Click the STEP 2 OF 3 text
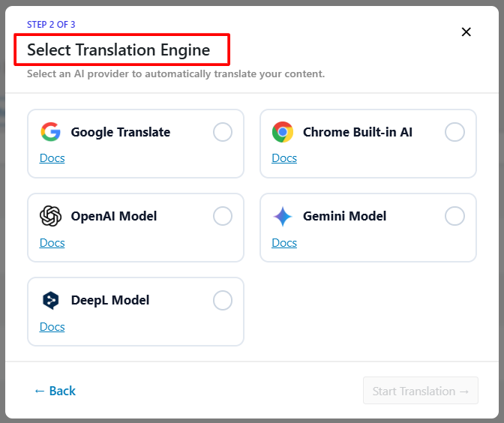This screenshot has width=504, height=423. coord(51,25)
